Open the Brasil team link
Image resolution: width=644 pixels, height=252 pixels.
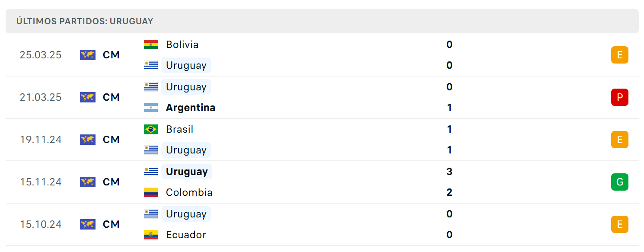(180, 129)
